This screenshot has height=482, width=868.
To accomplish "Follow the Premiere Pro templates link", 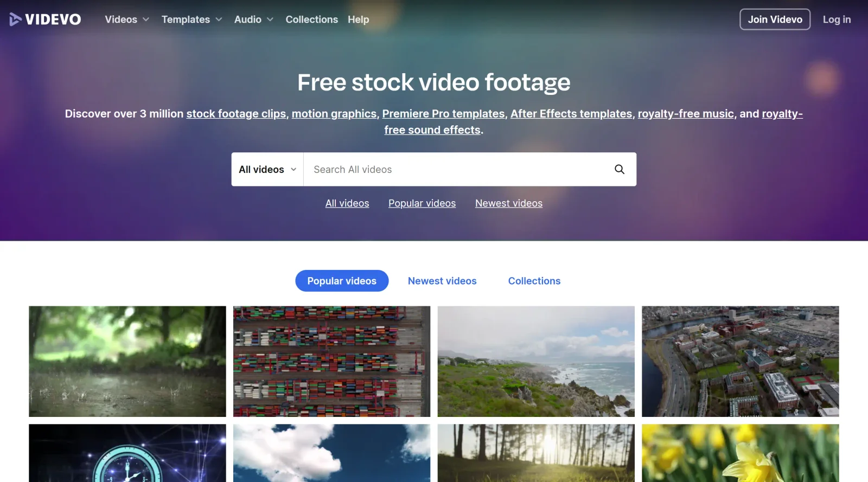I will click(443, 114).
